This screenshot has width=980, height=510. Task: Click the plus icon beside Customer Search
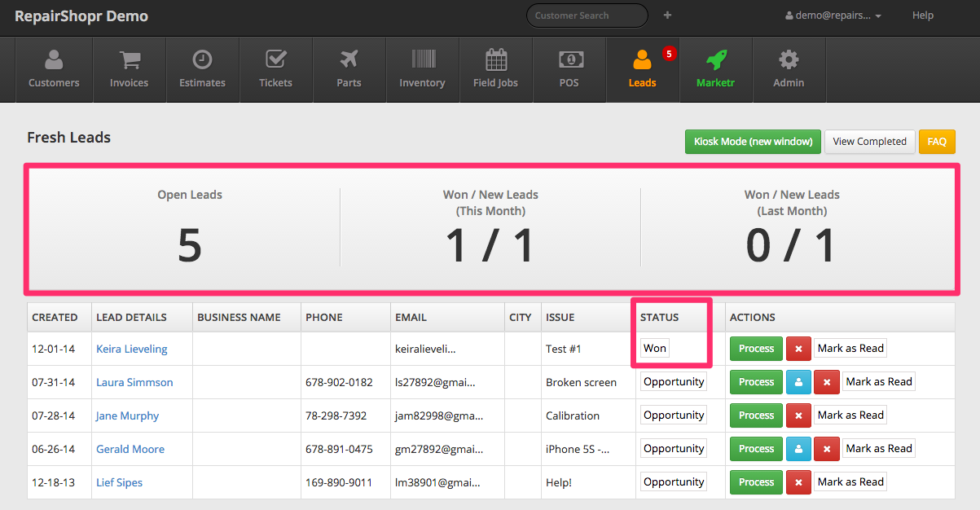pyautogui.click(x=667, y=15)
